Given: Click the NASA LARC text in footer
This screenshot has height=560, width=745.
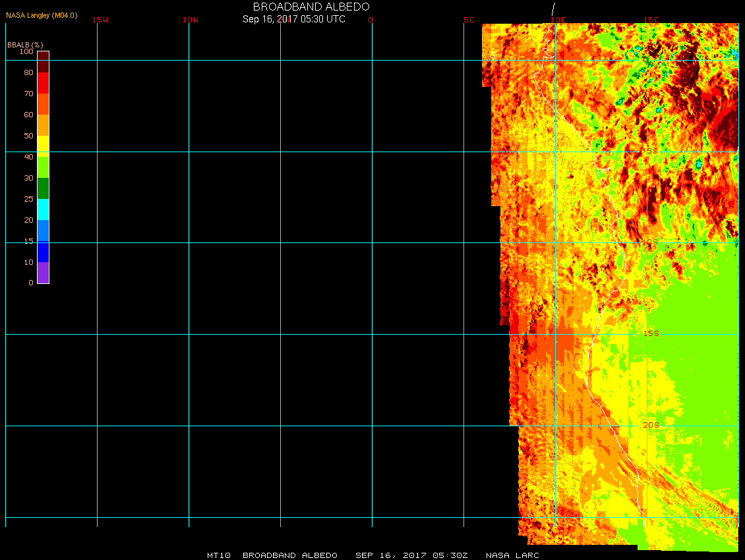Looking at the screenshot, I should tap(512, 555).
